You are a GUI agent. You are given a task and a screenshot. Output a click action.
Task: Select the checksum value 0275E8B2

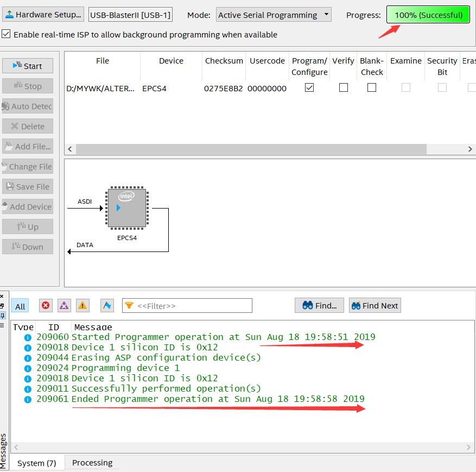[x=223, y=89]
